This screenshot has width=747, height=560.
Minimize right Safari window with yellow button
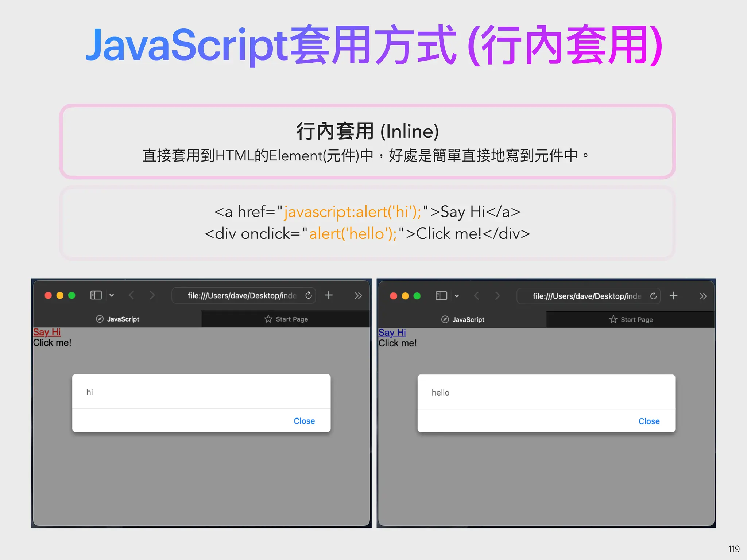[405, 296]
